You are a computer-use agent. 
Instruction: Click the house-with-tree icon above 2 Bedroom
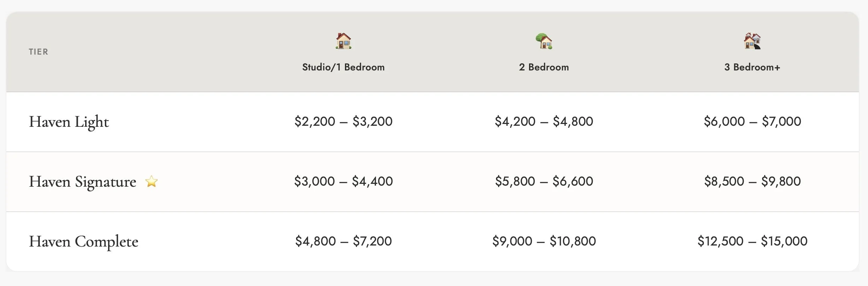544,41
